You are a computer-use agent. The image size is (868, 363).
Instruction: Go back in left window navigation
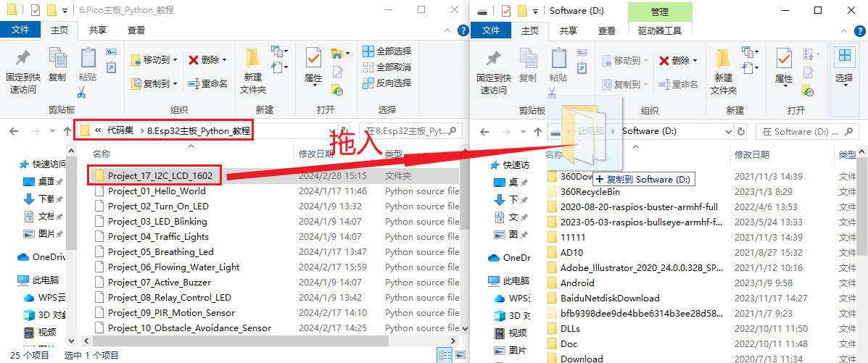coord(14,131)
